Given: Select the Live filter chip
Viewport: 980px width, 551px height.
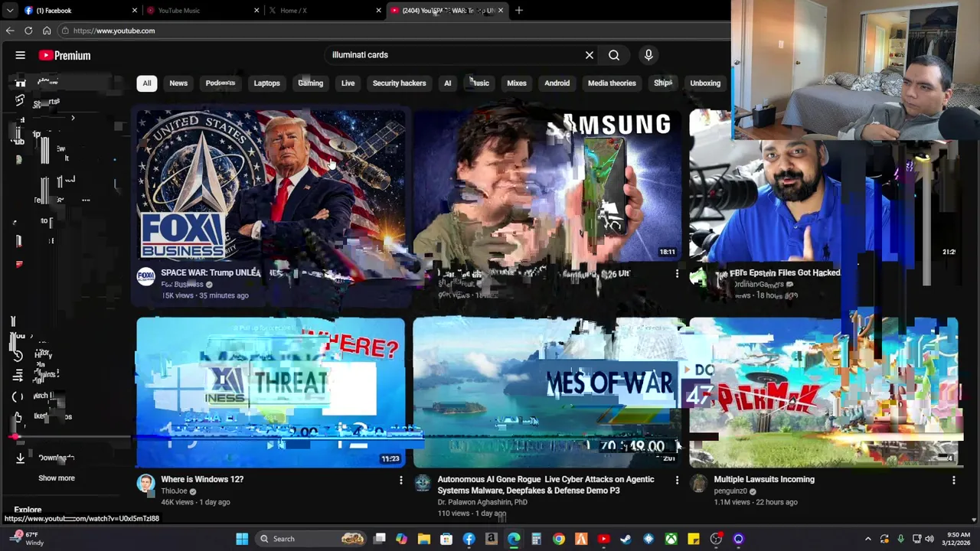Looking at the screenshot, I should 348,83.
